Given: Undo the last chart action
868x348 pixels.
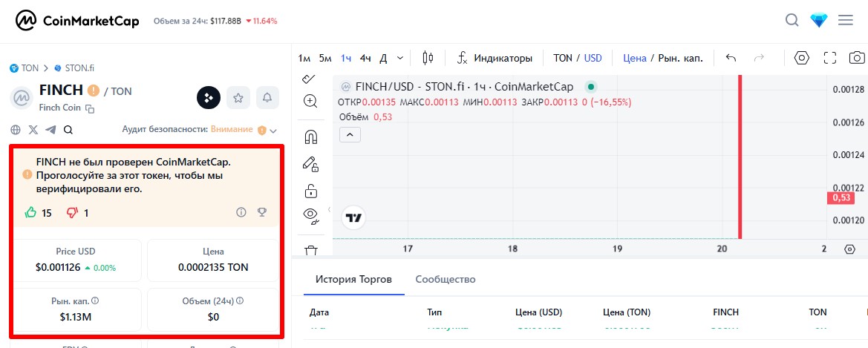Looking at the screenshot, I should coord(731,58).
